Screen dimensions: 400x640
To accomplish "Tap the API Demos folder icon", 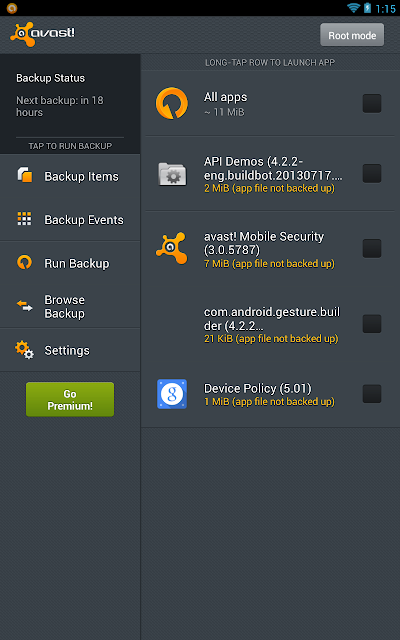I will click(x=172, y=173).
